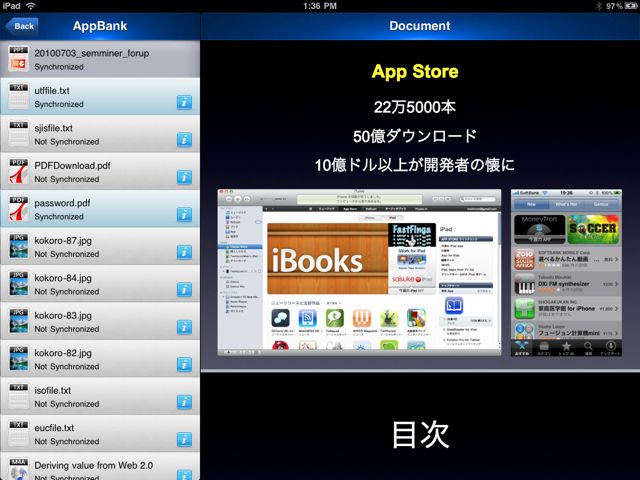Click the TXT file icon of sjisfile.txt

point(19,134)
